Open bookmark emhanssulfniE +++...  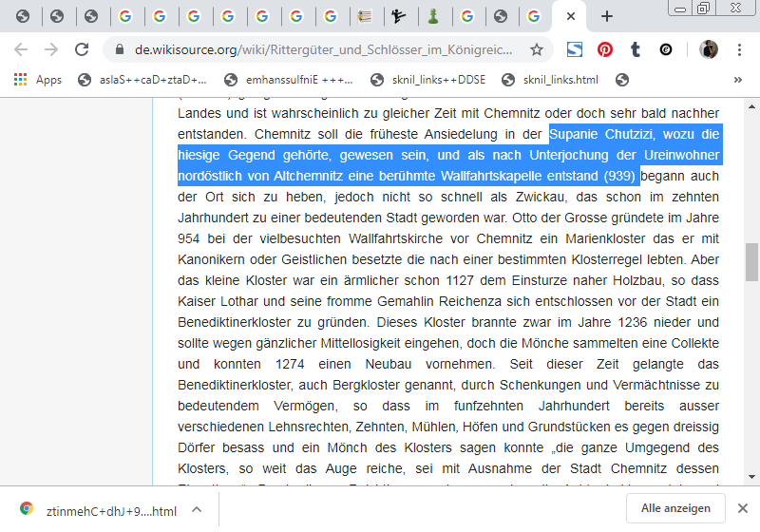tap(289, 80)
